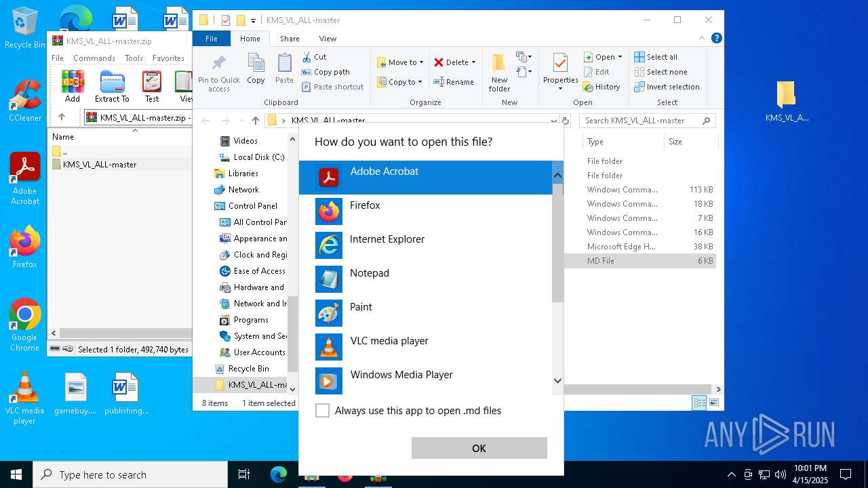
Task: Click Select none in ribbon
Action: 660,72
